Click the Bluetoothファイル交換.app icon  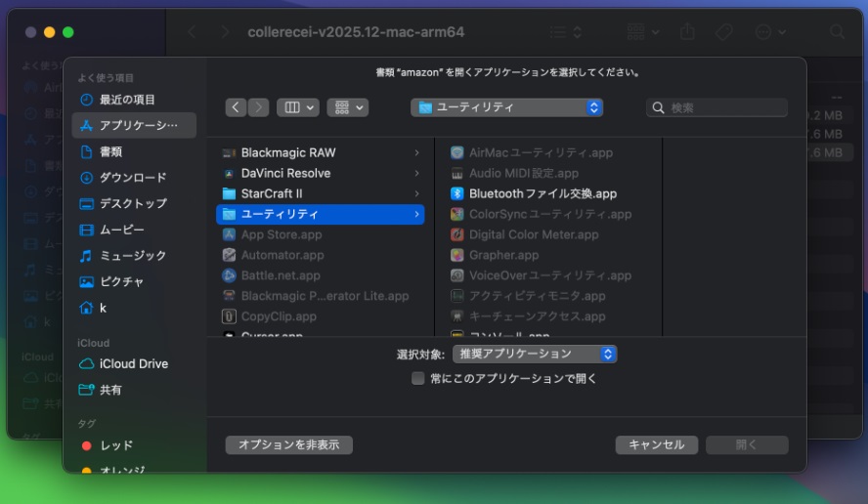click(456, 193)
